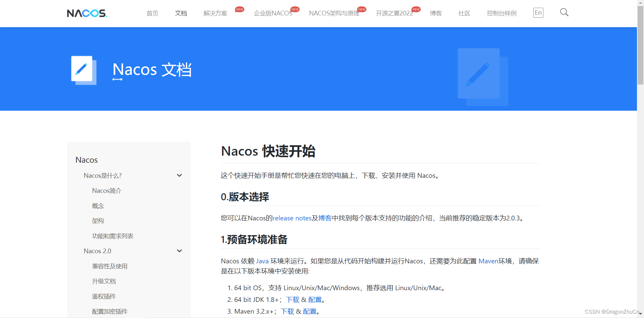Open the 解决方案 menu item

point(215,13)
